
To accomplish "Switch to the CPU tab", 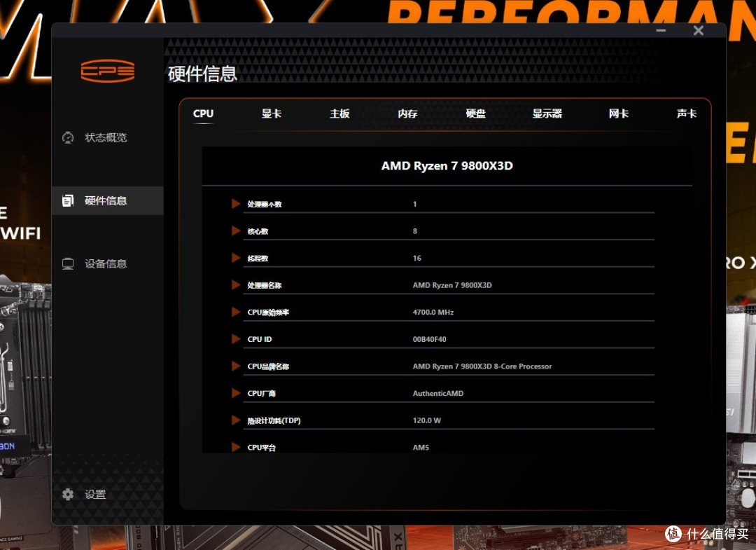I will click(203, 114).
